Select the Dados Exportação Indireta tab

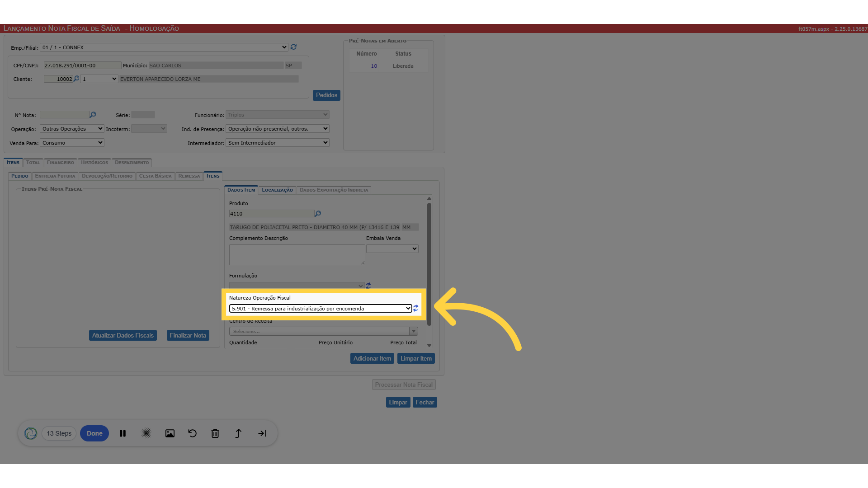(x=334, y=190)
